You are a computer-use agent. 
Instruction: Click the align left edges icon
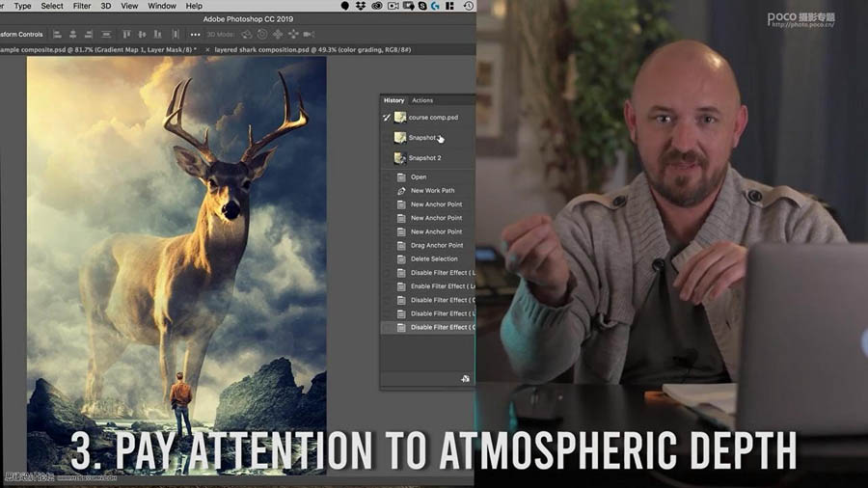coord(56,35)
